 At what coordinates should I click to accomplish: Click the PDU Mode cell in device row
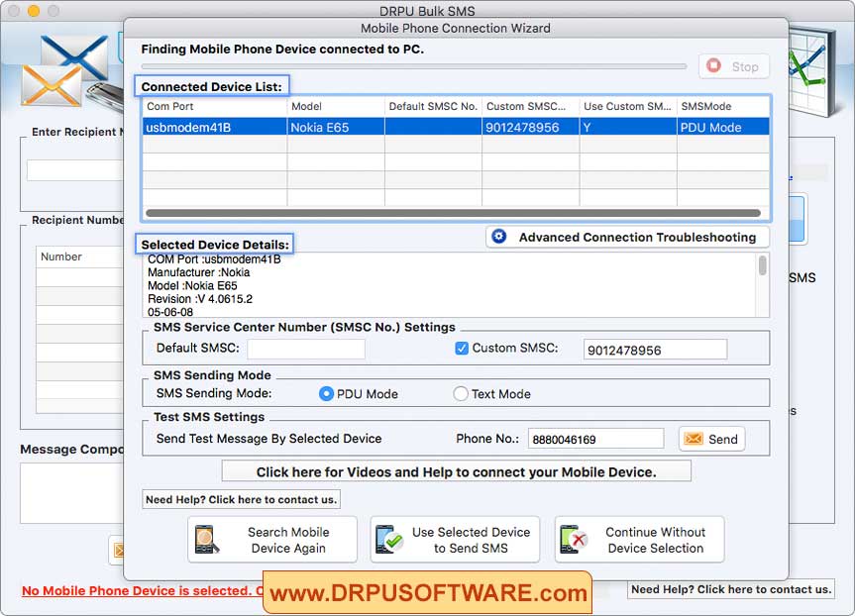coord(723,127)
